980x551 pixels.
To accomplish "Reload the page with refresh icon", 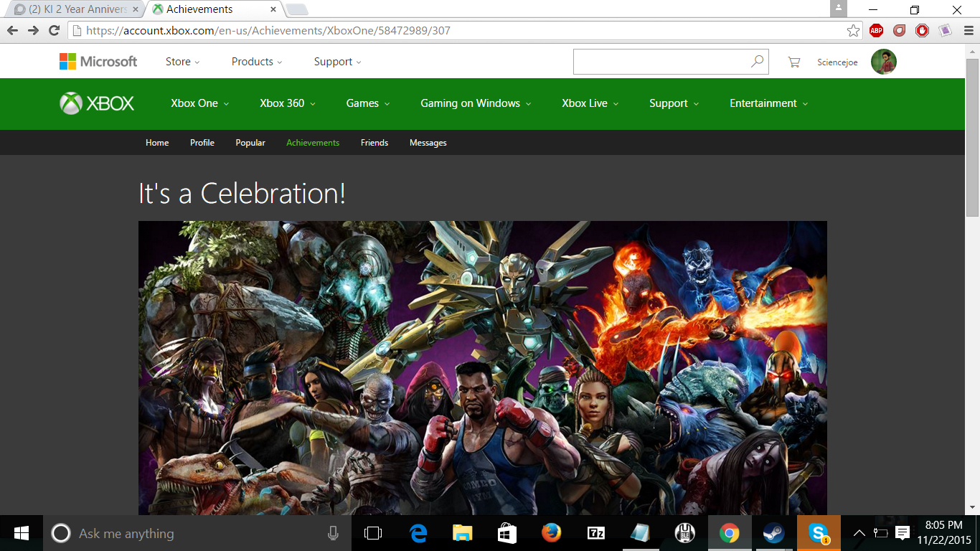I will (54, 30).
